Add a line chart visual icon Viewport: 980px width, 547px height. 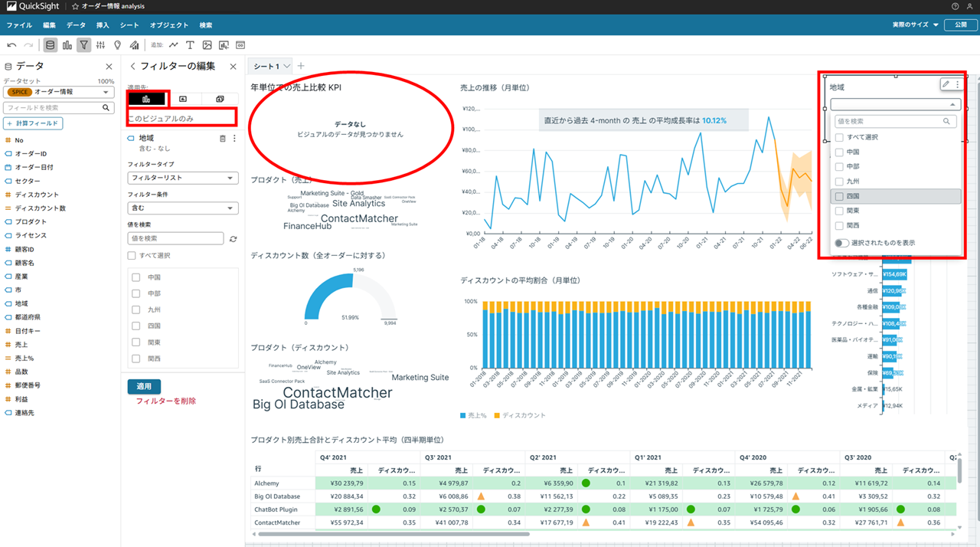click(174, 45)
